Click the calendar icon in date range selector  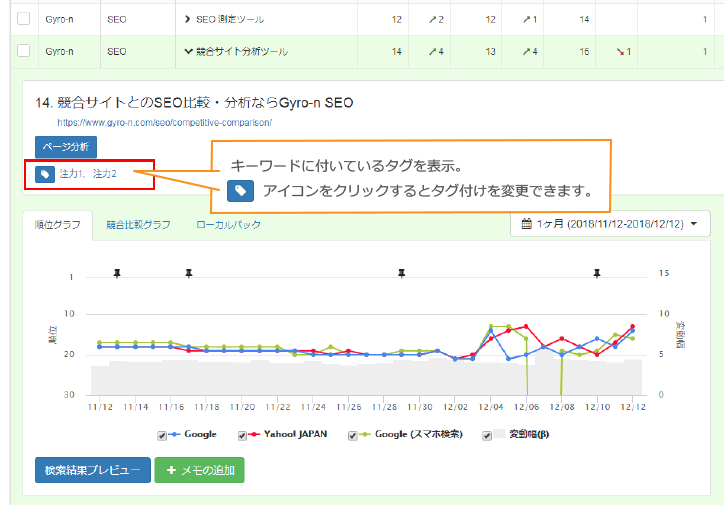pyautogui.click(x=526, y=224)
